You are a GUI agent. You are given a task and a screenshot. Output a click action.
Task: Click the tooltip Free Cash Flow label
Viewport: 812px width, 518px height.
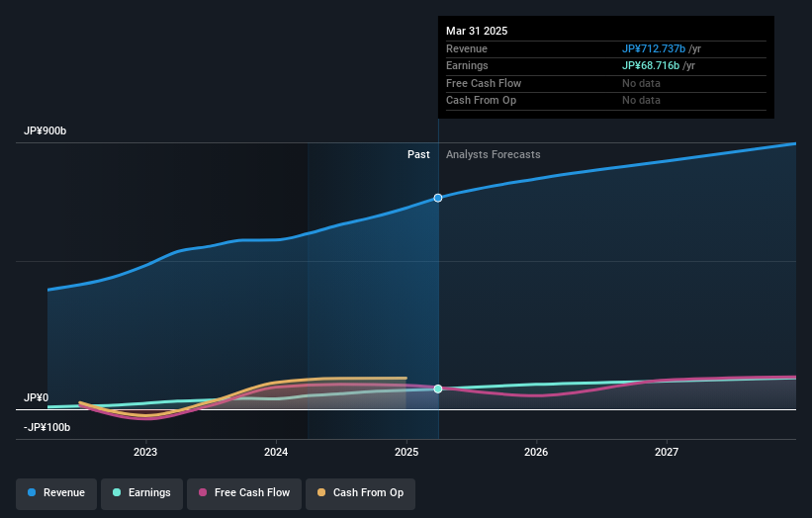(x=484, y=83)
